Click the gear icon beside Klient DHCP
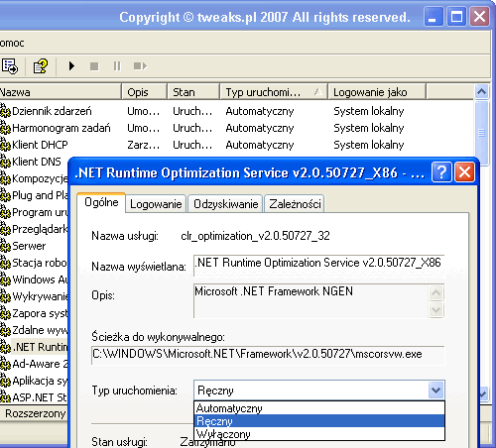The image size is (496, 448). [5, 145]
